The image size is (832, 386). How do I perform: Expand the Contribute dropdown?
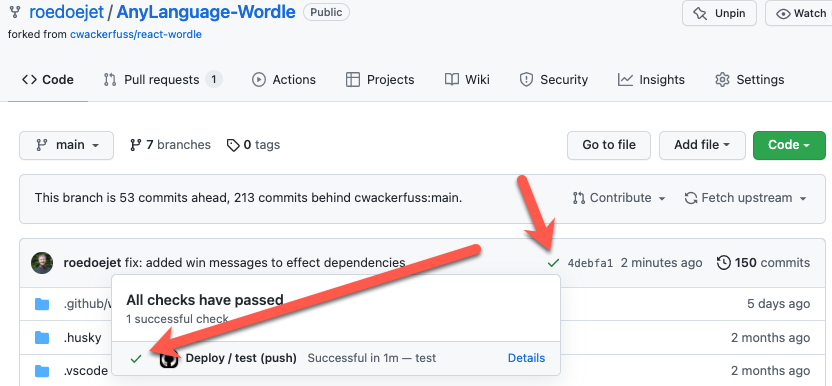point(619,198)
